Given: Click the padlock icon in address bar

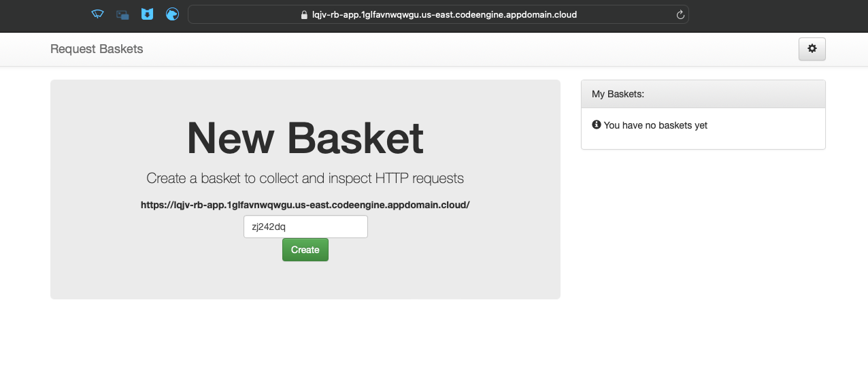Looking at the screenshot, I should coord(305,14).
